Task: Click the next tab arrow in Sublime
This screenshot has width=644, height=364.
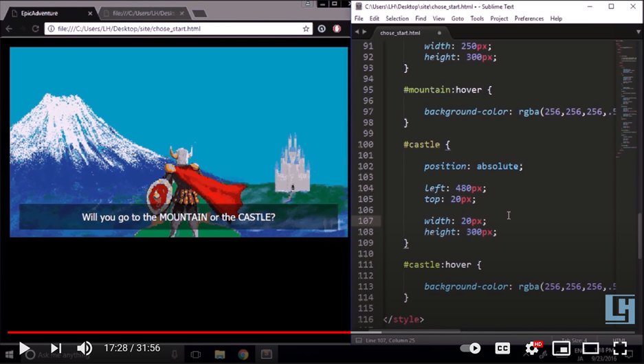Action: coord(364,32)
